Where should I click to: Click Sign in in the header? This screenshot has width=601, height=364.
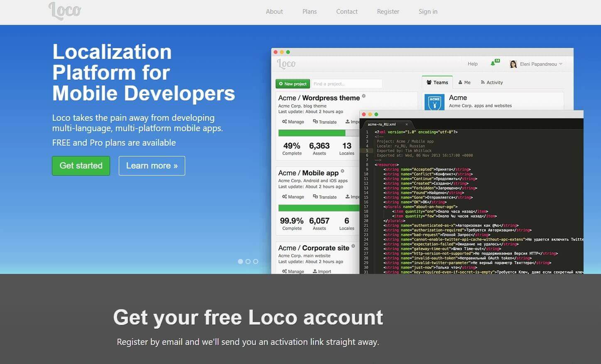point(428,12)
